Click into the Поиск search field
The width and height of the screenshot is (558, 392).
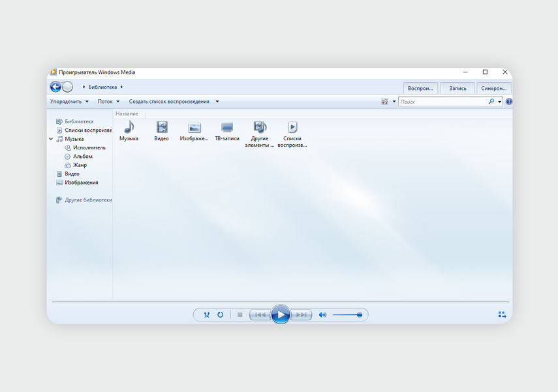tap(443, 102)
